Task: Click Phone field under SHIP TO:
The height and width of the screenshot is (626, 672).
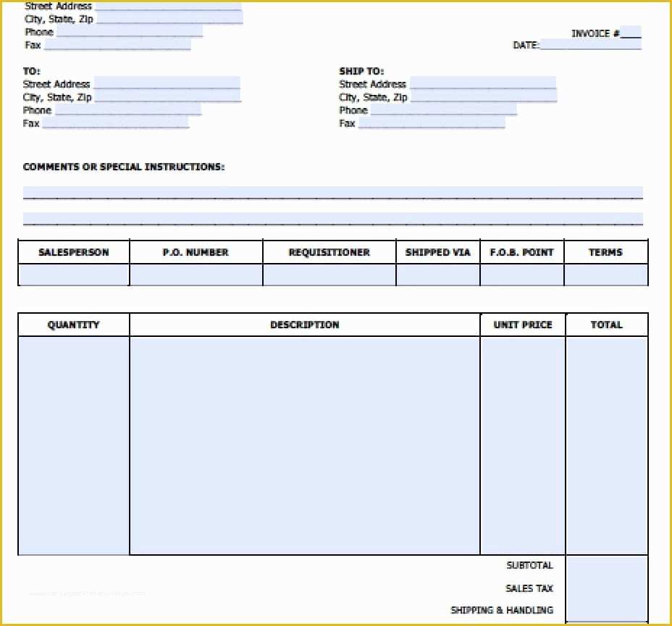Action: 444,109
